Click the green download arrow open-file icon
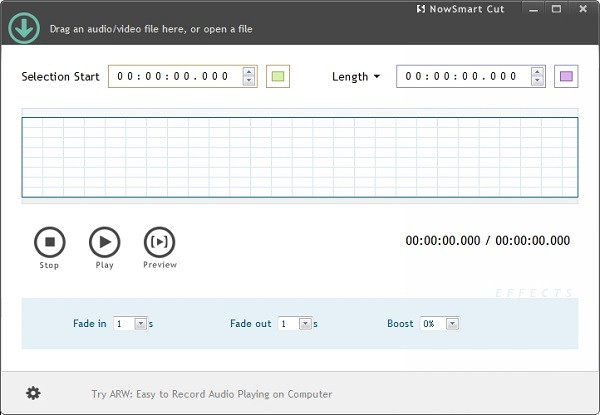Image resolution: width=600 pixels, height=415 pixels. [23, 28]
